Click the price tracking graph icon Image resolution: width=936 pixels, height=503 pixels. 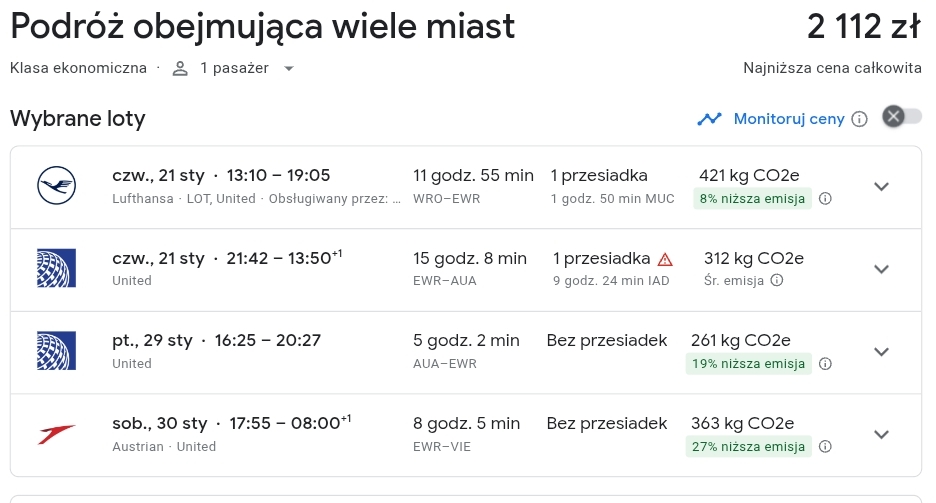click(x=709, y=119)
